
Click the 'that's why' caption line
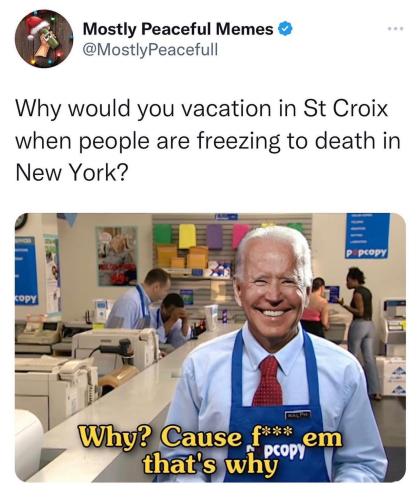(x=210, y=464)
